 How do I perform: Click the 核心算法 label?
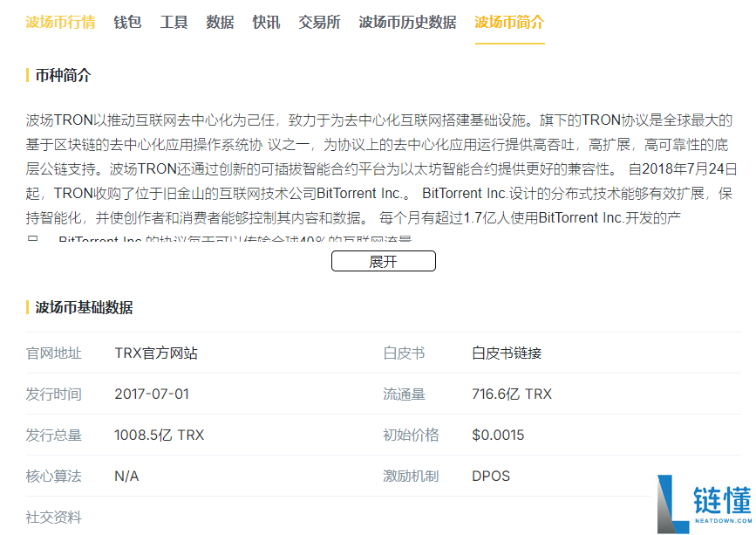(53, 477)
